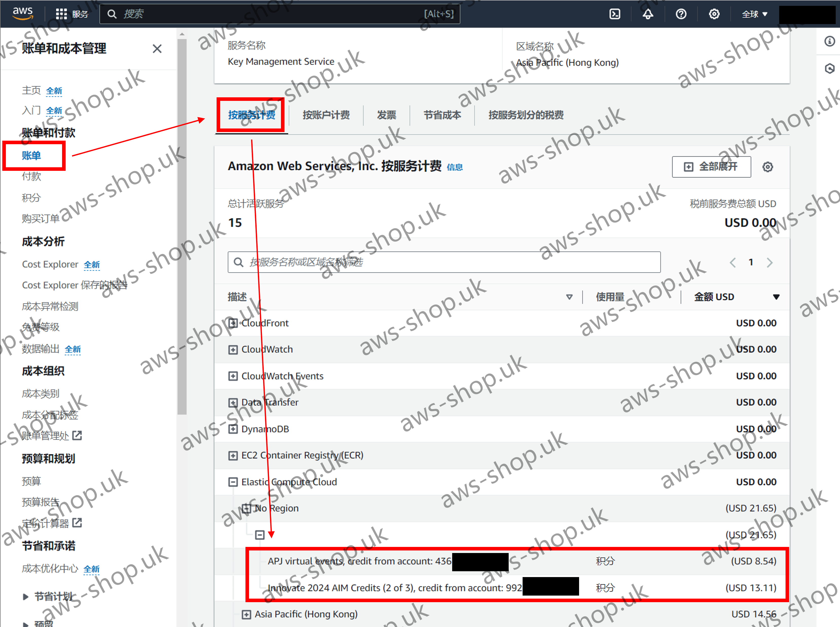Viewport: 840px width, 627px height.
Task: Click the 全部展开 button
Action: coord(711,167)
